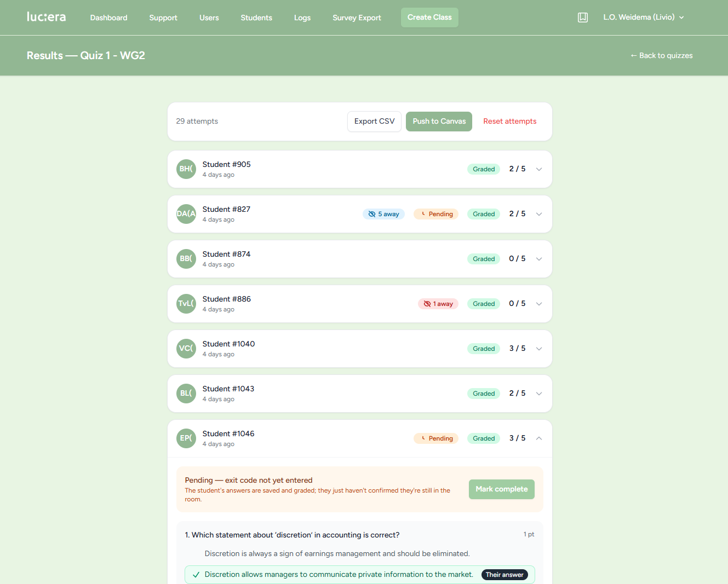Click Push to Canvas
Viewport: 728px width, 584px height.
pyautogui.click(x=439, y=122)
